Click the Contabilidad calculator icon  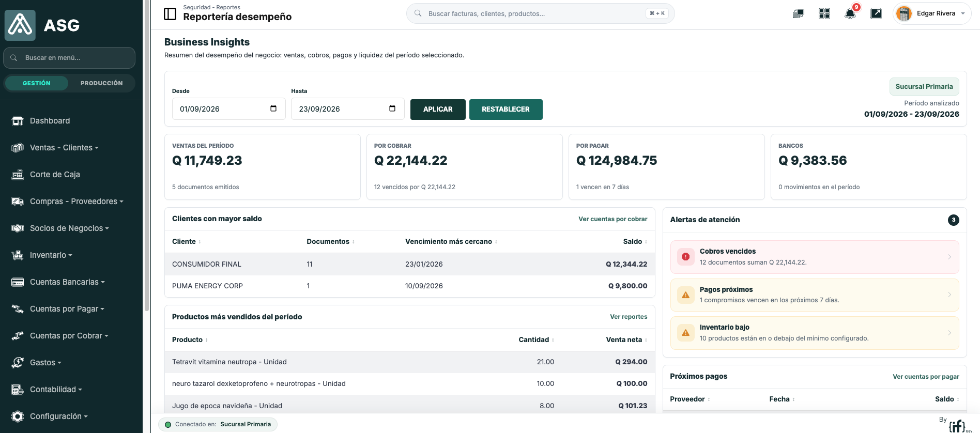[x=18, y=390]
